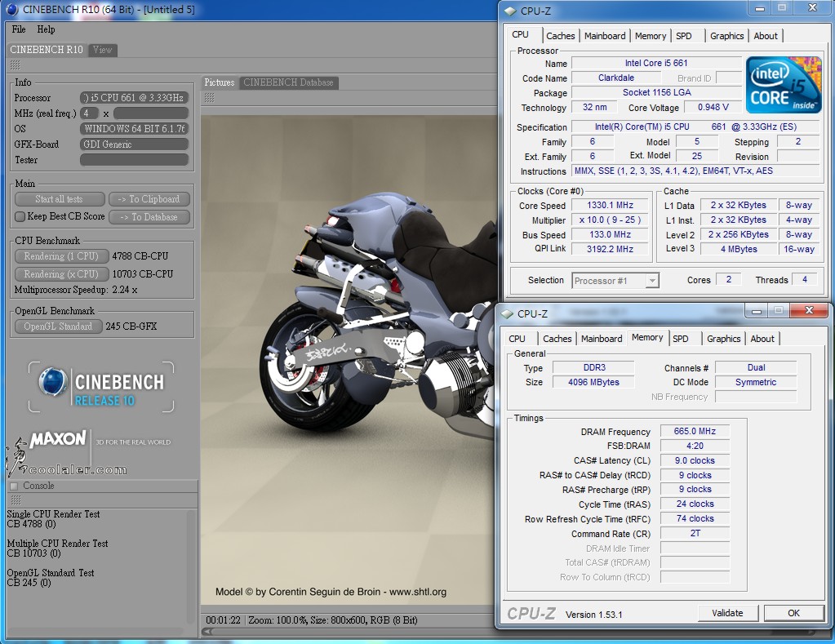Click the Processor info field in CINEBENCH
This screenshot has height=644, width=835.
tap(134, 98)
